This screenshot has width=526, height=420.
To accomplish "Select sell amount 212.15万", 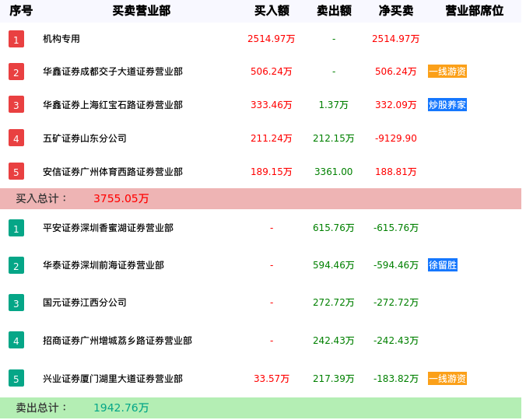I will 334,138.
